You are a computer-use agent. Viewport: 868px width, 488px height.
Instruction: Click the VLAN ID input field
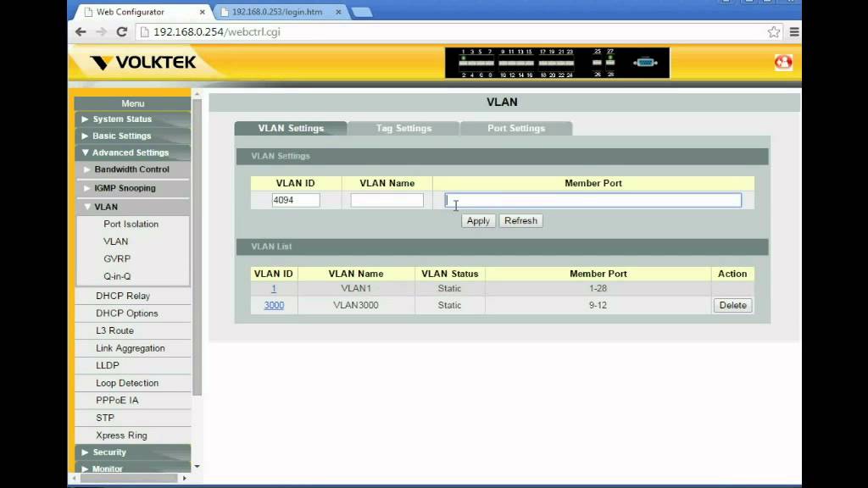[x=296, y=200]
